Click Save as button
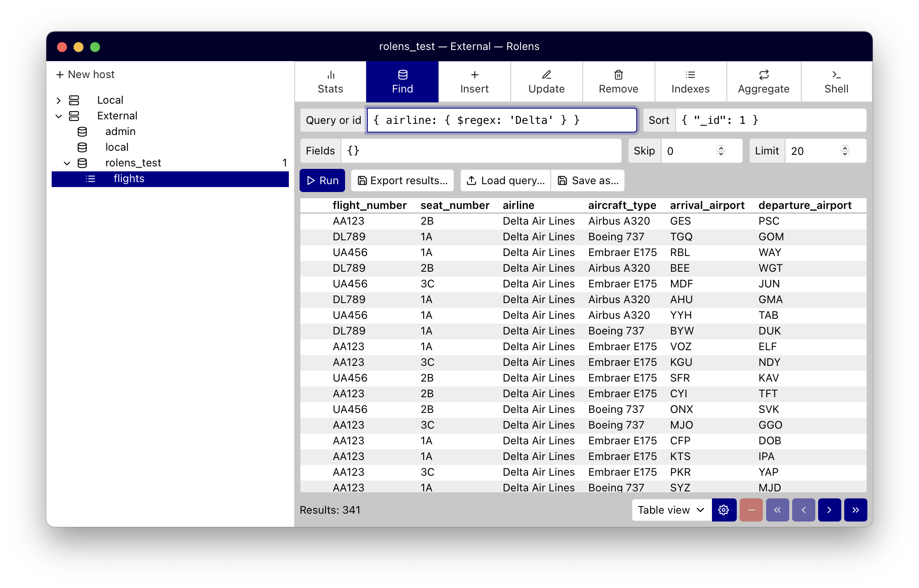Screen dimensions: 919x588 (588, 180)
